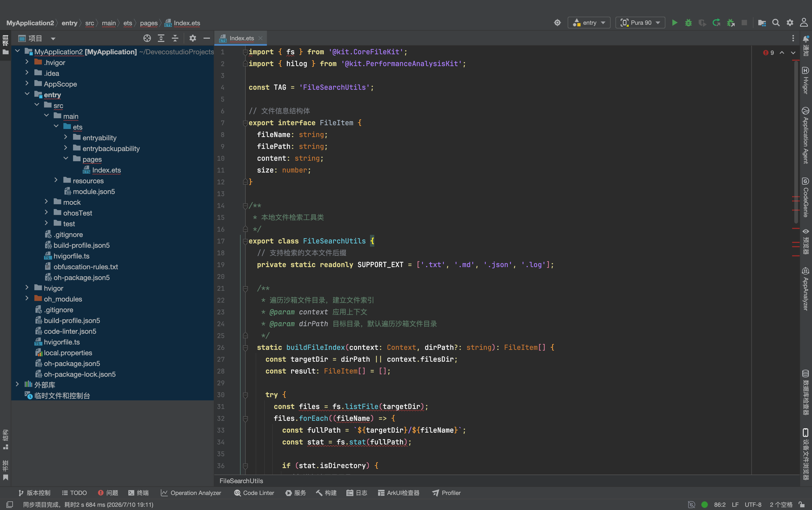812x510 pixels.
Task: Click the pages breadcrumb link
Action: [x=149, y=23]
